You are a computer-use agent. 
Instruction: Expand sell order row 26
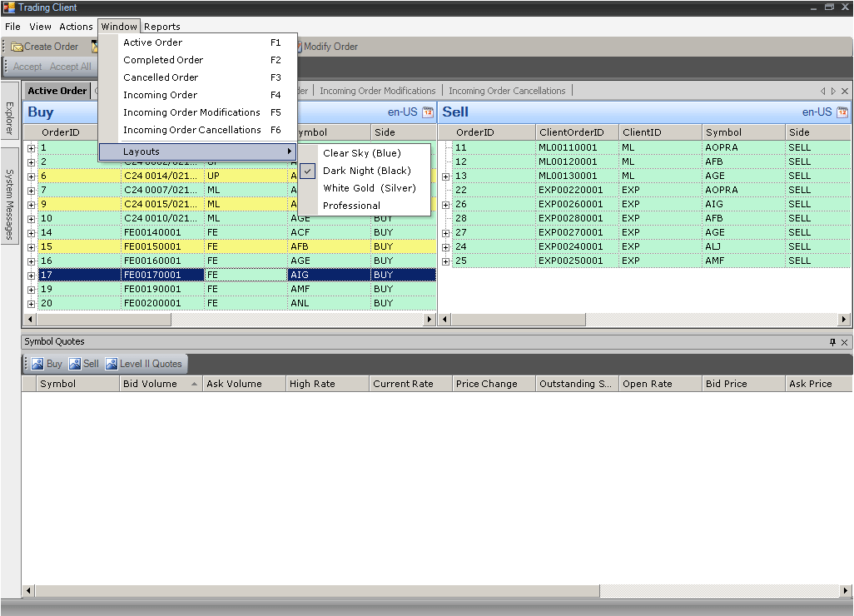tap(446, 205)
